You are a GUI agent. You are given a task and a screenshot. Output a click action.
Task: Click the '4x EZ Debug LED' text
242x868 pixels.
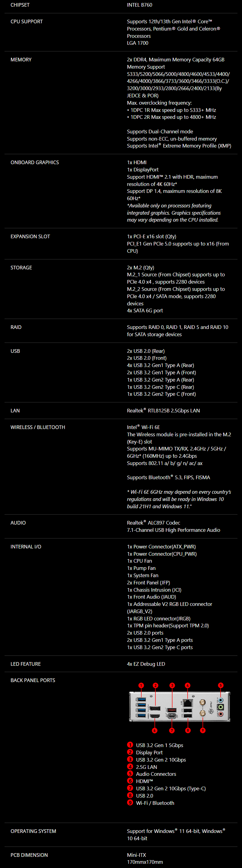coord(146,664)
